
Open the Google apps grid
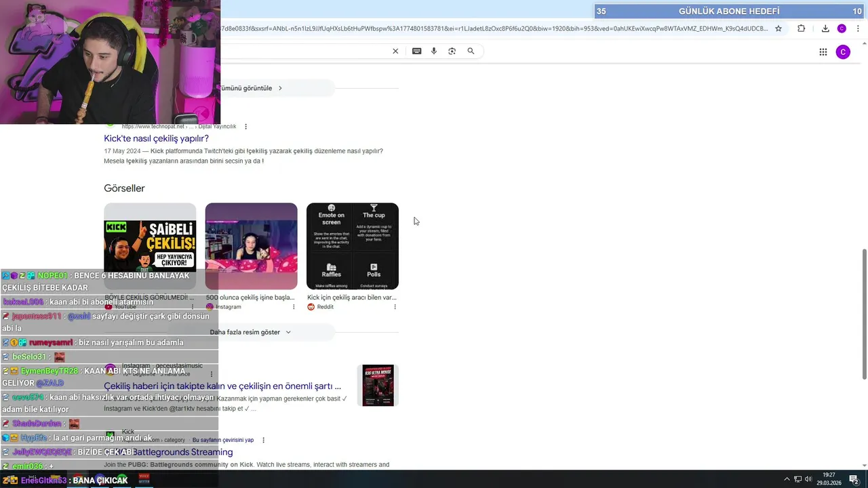tap(823, 52)
